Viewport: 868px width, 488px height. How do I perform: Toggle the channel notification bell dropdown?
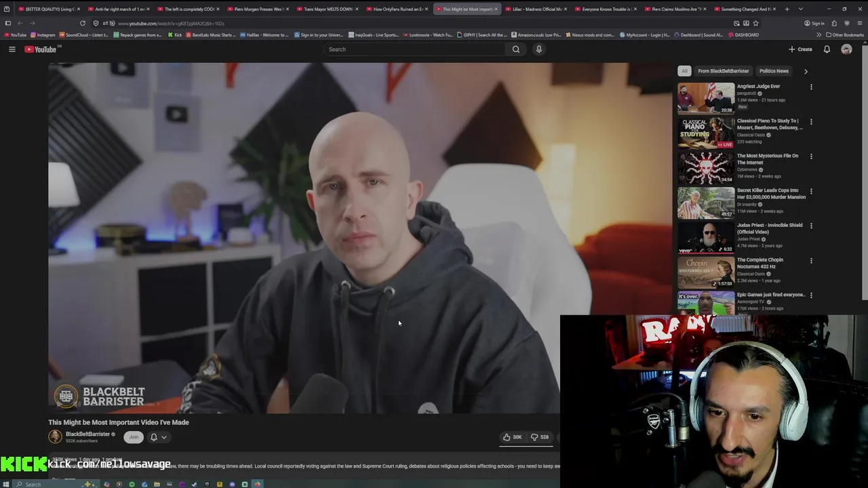tap(158, 437)
